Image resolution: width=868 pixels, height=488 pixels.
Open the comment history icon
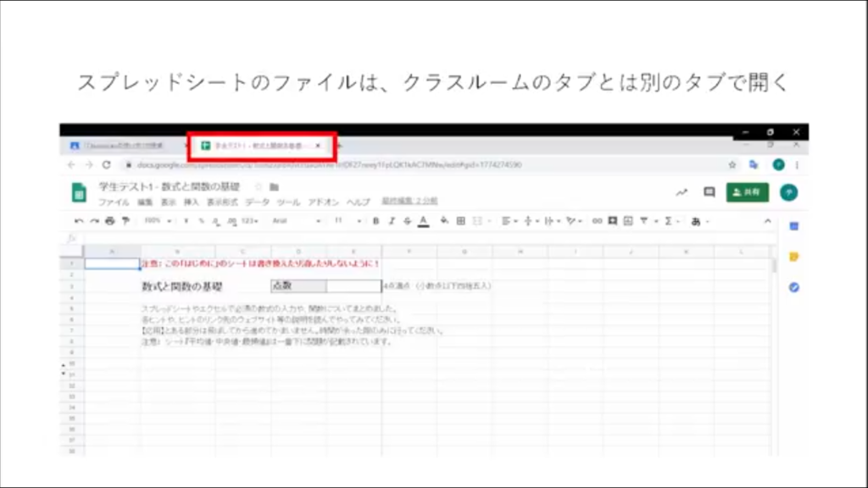point(709,192)
